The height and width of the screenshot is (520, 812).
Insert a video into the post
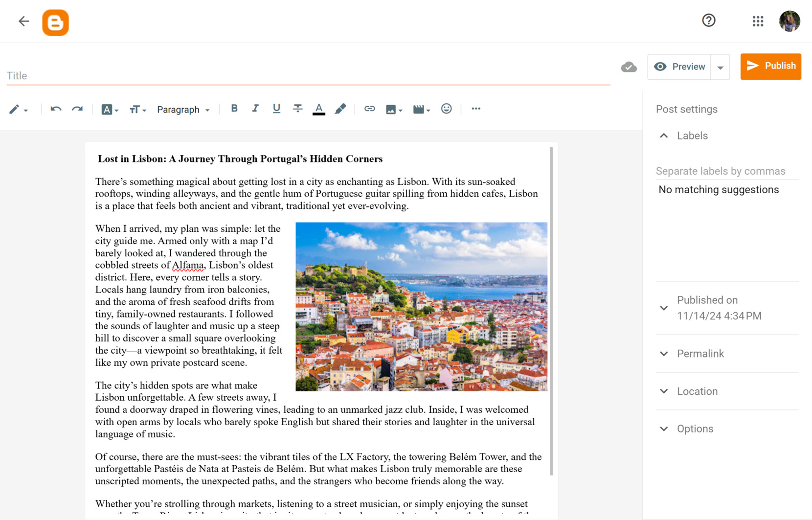tap(419, 109)
